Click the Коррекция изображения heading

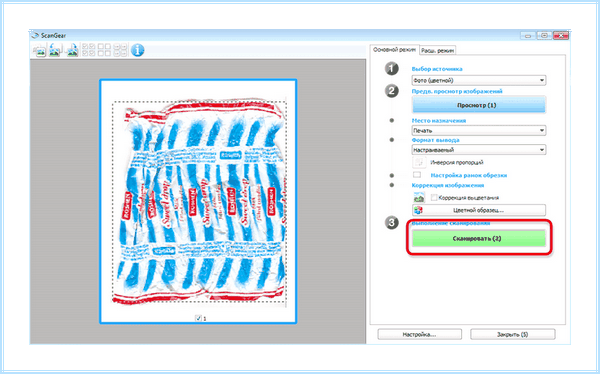pos(448,185)
